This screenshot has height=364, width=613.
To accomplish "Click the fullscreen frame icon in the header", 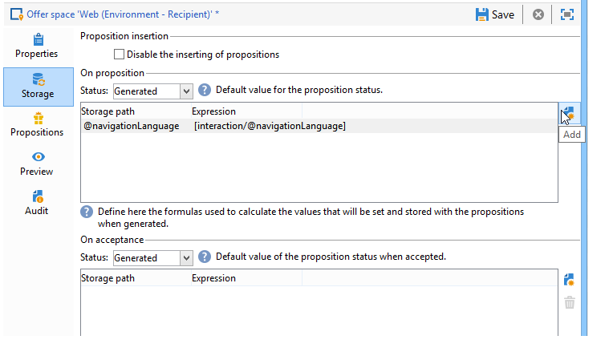I will click(x=567, y=14).
